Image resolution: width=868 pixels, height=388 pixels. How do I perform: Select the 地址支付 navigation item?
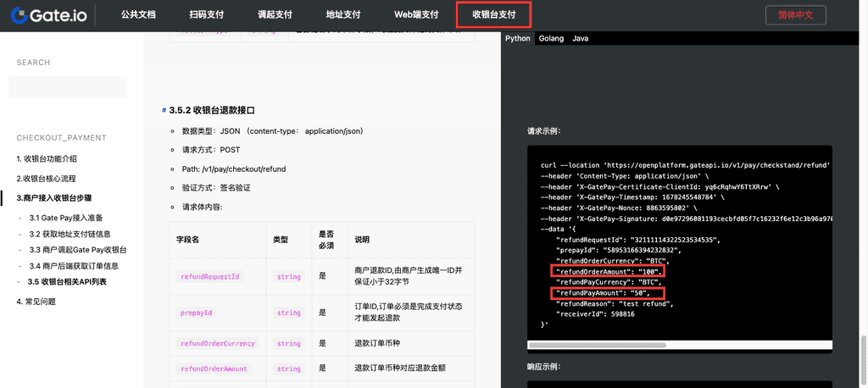[x=343, y=14]
